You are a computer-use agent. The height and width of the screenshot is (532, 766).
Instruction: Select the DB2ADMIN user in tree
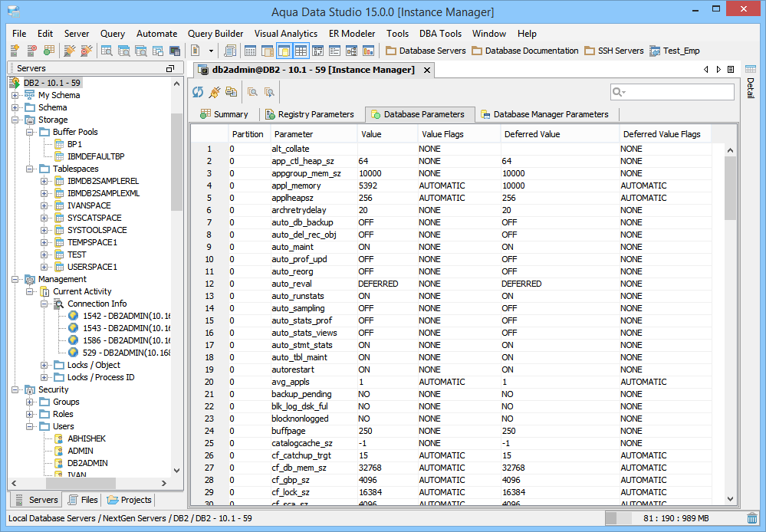coord(87,463)
